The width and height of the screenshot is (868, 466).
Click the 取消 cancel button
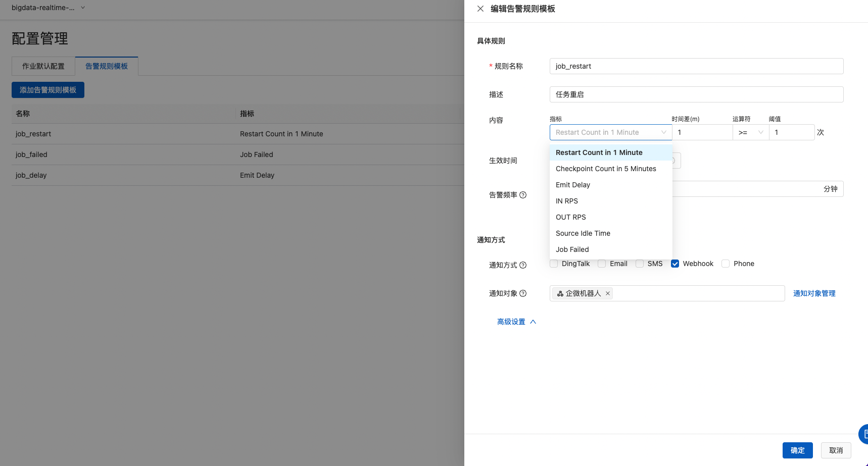[836, 450]
